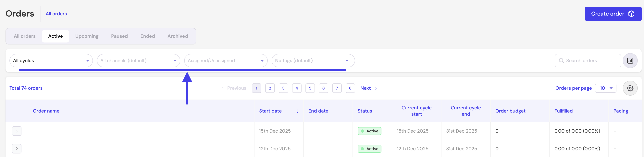Click the magnifier icon in search box

pyautogui.click(x=561, y=61)
